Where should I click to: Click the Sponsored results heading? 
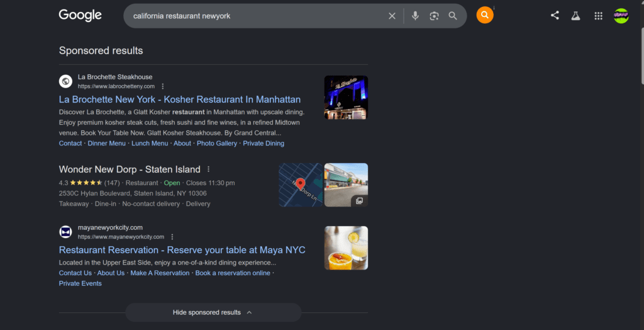[x=101, y=50]
